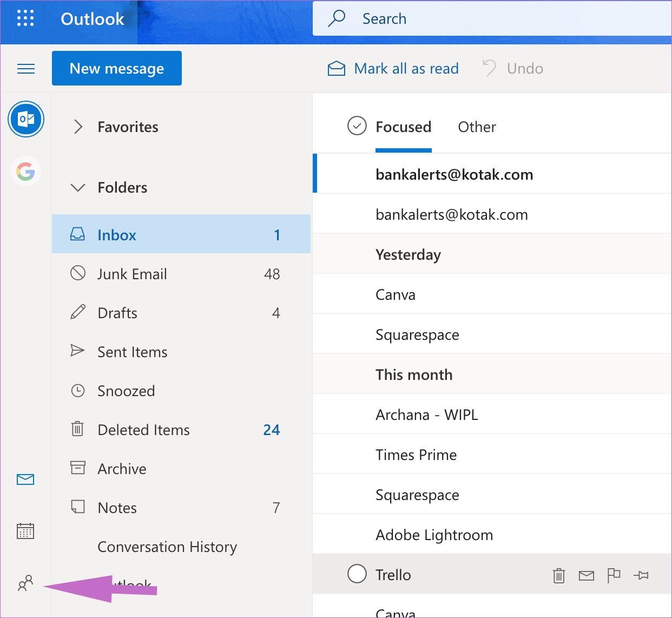The width and height of the screenshot is (672, 618).
Task: Select the Outlook account icon
Action: (26, 119)
